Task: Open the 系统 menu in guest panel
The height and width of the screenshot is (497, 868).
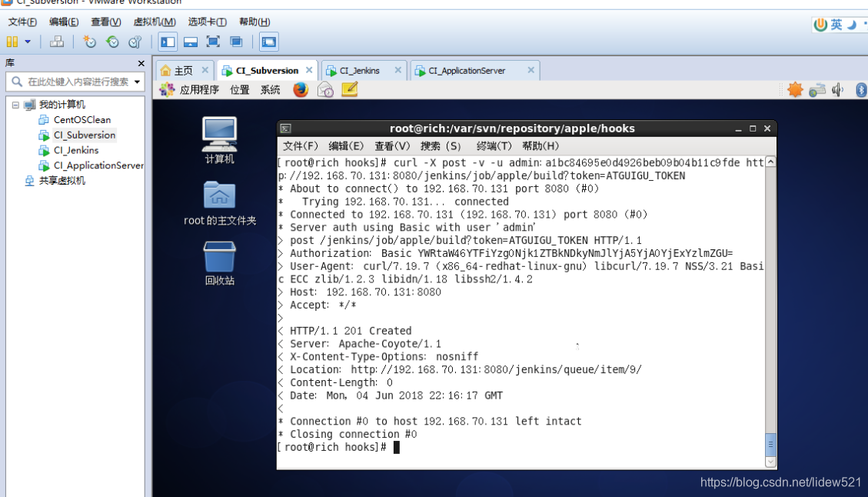Action: (270, 90)
